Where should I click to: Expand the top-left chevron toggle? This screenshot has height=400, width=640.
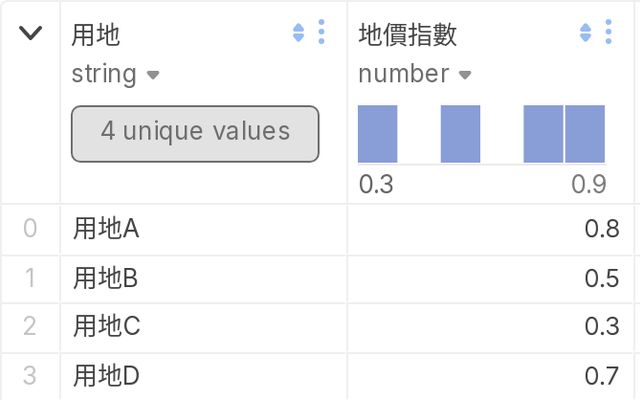click(31, 33)
